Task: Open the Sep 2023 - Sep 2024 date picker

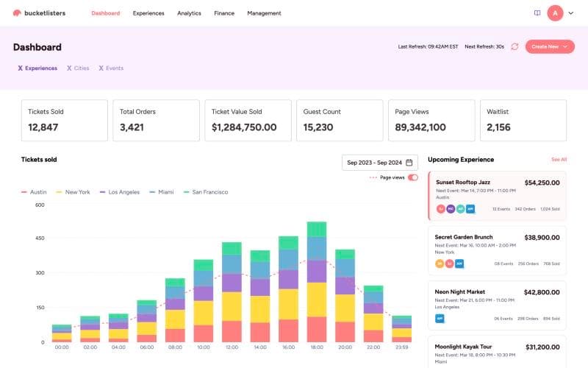Action: click(x=379, y=163)
